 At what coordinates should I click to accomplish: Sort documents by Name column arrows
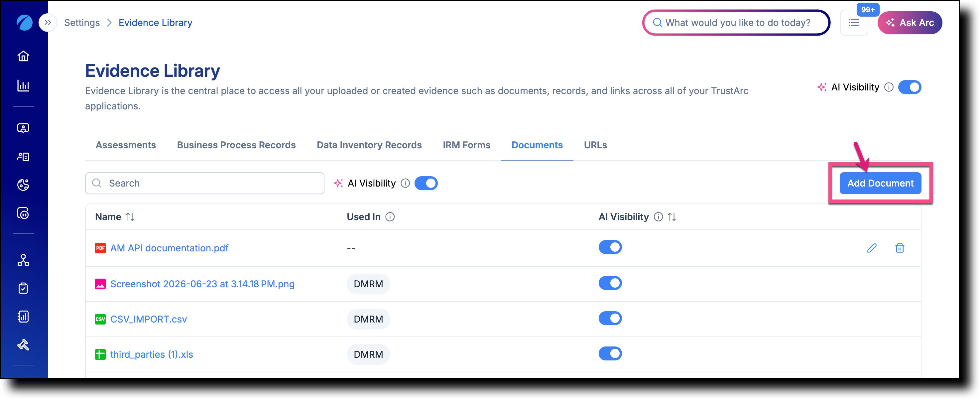130,217
